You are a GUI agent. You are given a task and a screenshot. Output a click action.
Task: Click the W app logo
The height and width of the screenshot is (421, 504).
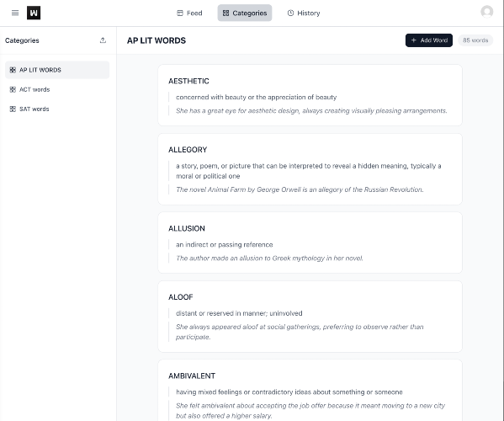[34, 13]
